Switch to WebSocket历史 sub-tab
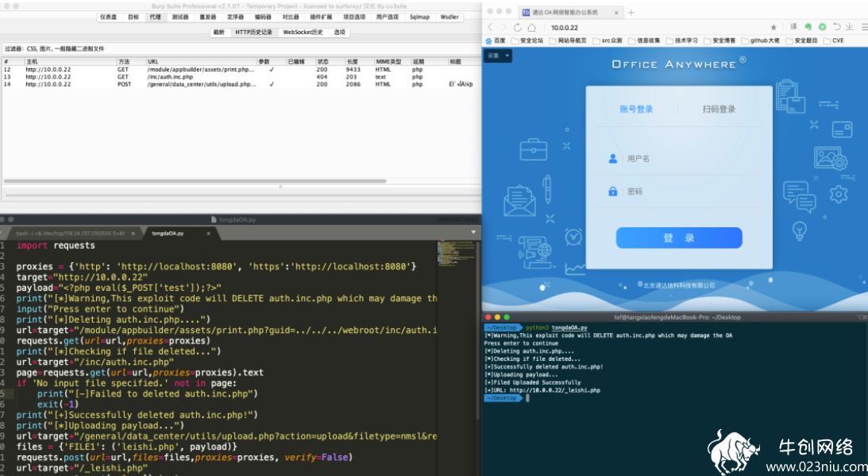 [303, 32]
